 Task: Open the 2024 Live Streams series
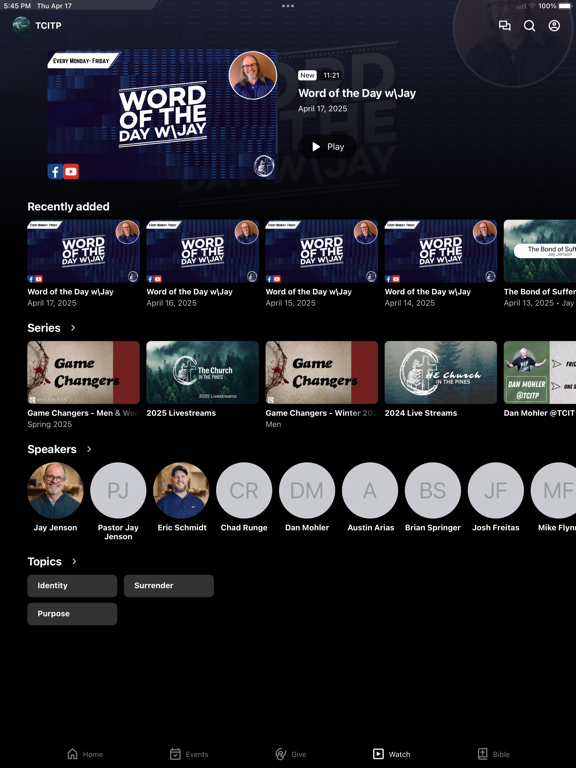pyautogui.click(x=440, y=373)
